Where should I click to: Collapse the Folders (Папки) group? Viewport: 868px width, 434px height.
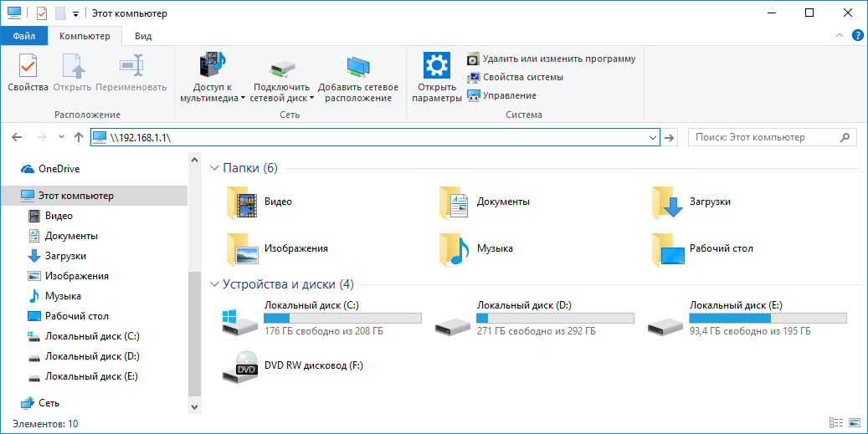[x=214, y=168]
